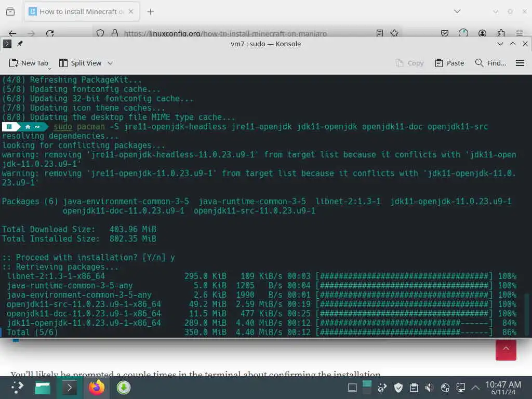532x399 pixels.
Task: Switch to Firefox from the taskbar
Action: click(x=97, y=388)
